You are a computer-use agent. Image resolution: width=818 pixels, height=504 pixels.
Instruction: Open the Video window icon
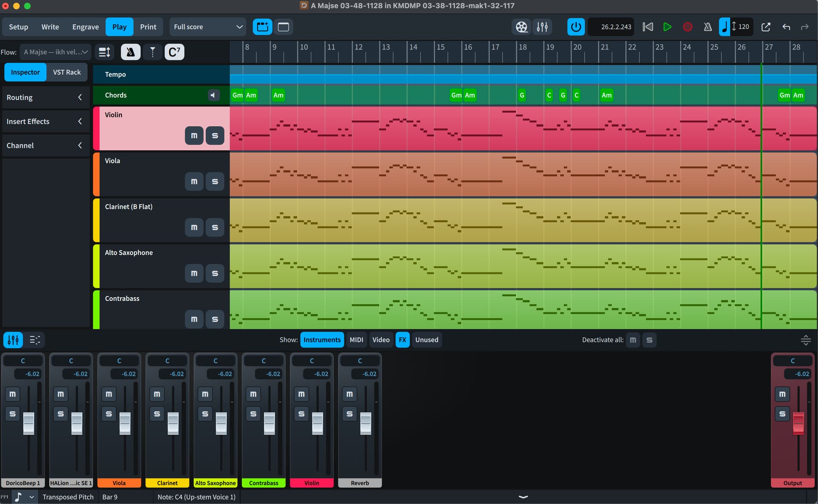[x=521, y=27]
